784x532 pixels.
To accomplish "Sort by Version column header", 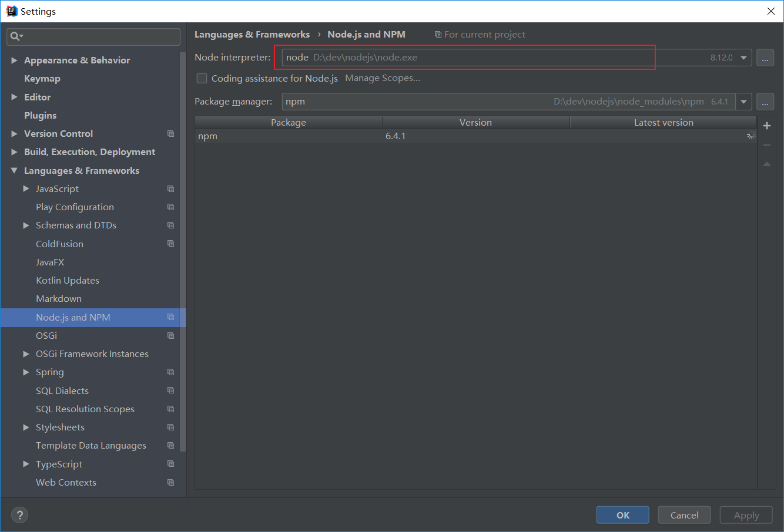I will [476, 123].
